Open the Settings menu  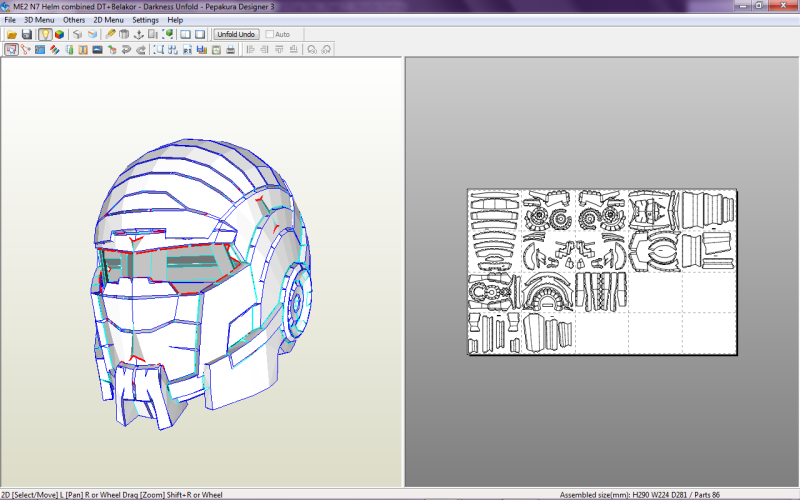coord(145,20)
